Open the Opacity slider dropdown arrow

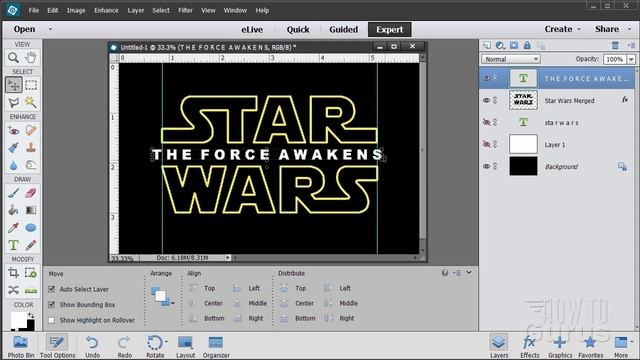[631, 59]
